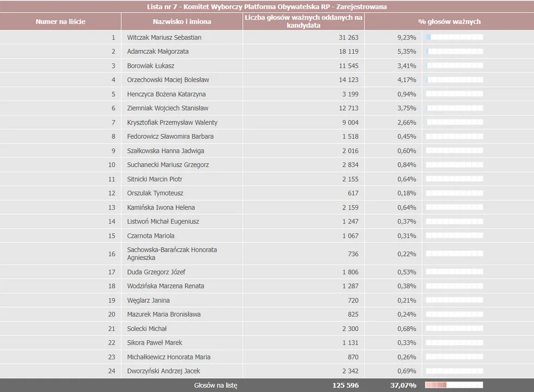The width and height of the screenshot is (534, 392).
Task: Click list number 1 in the first column
Action: (113, 38)
